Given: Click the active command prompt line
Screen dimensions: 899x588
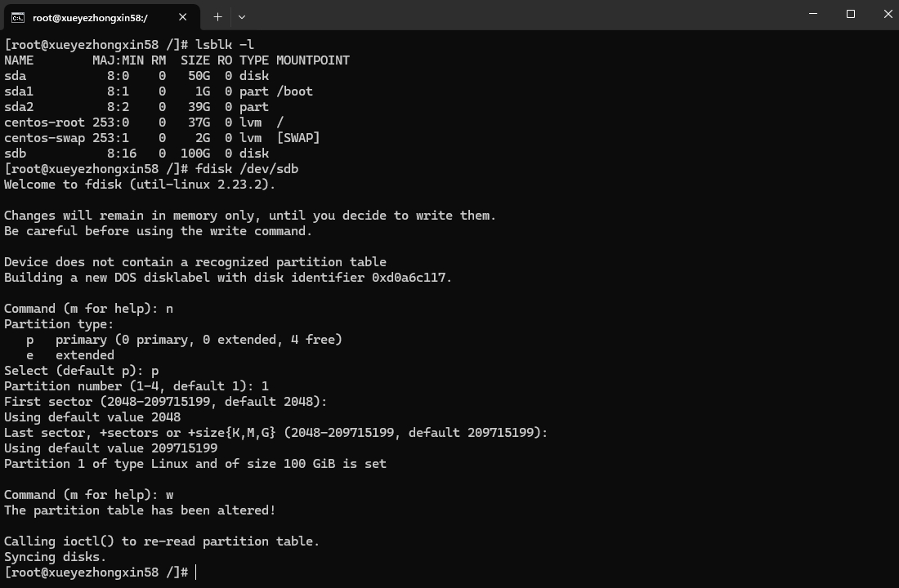Looking at the screenshot, I should tap(101, 572).
